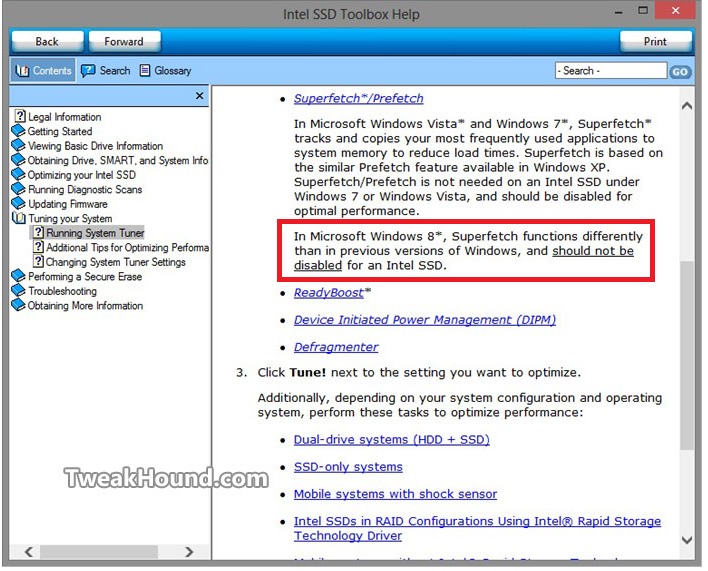Viewport: 708px width, 571px height.
Task: Collapse the Tuning your System open-book icon
Action: (x=19, y=218)
